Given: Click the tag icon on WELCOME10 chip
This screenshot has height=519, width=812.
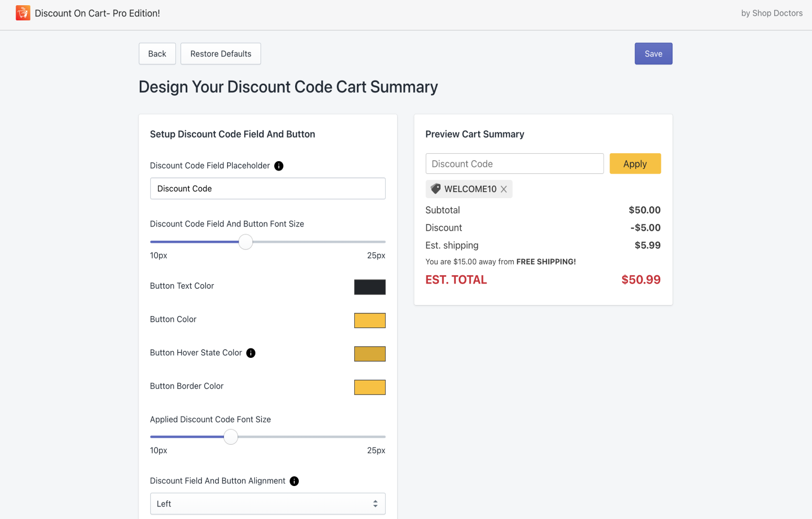Looking at the screenshot, I should 435,189.
